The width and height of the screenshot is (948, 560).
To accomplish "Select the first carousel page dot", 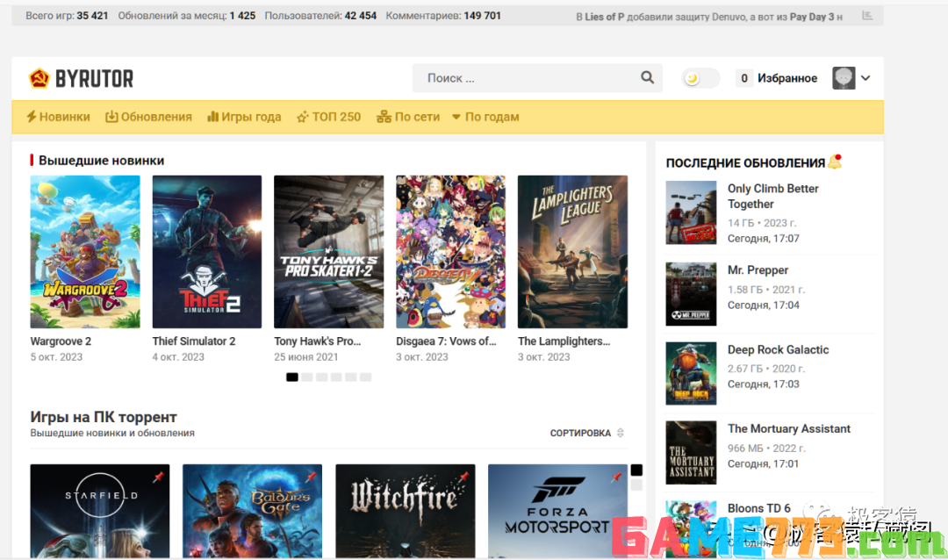I will 292,377.
